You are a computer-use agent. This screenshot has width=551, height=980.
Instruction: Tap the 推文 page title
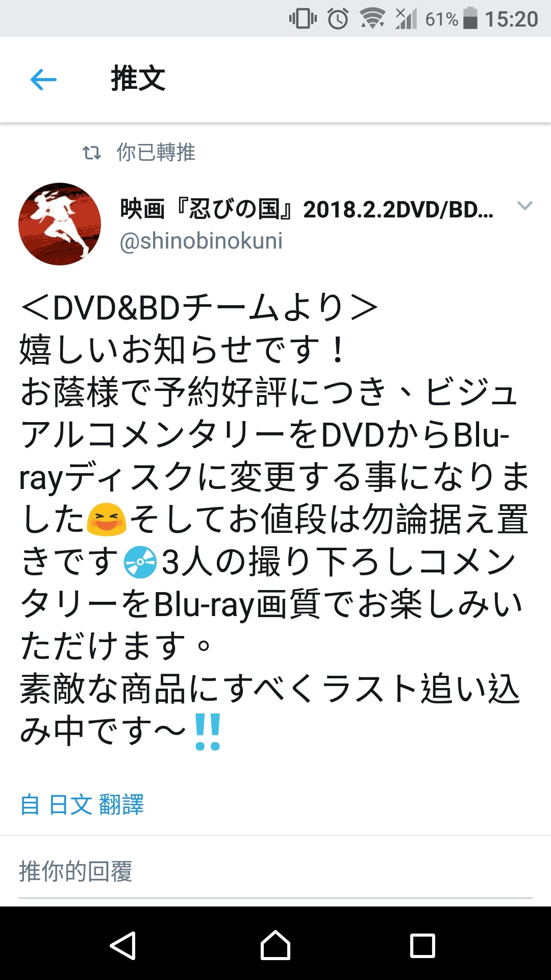click(x=138, y=79)
